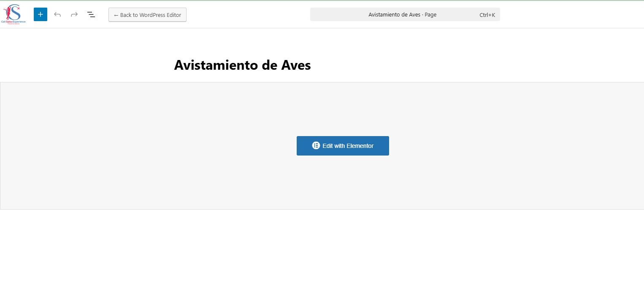Launch Edit with Elementor
Viewport: 644px width, 295px height.
tap(343, 146)
